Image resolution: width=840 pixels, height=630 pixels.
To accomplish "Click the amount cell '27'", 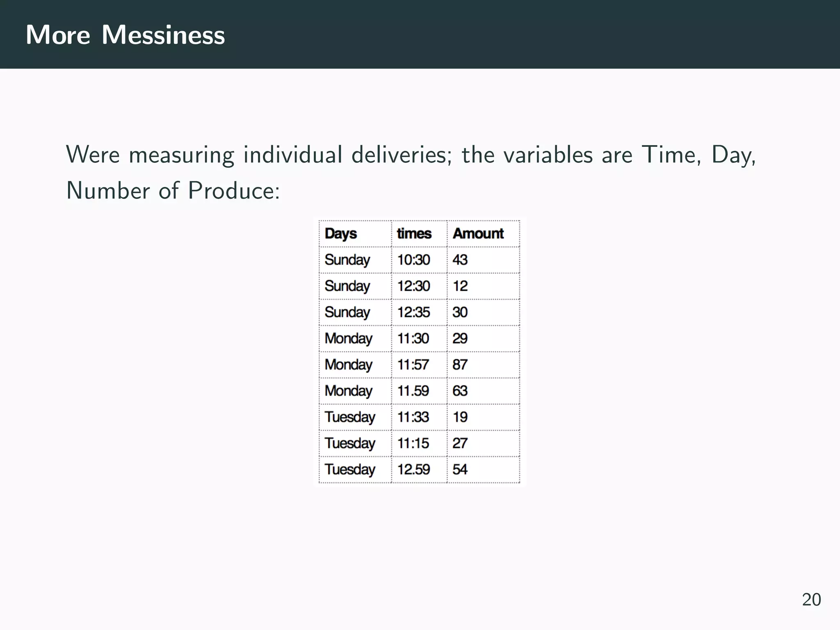I will point(484,444).
